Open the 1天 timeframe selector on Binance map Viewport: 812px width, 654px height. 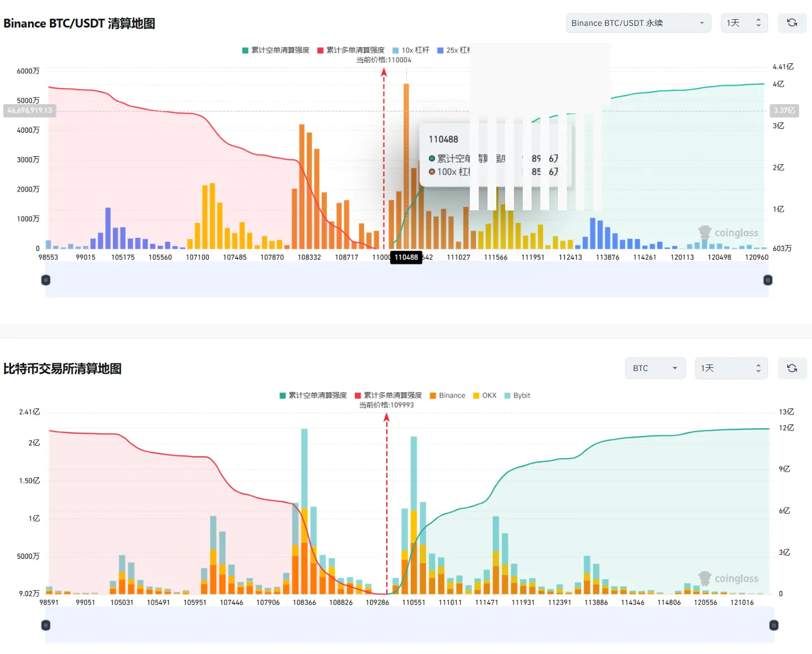coord(744,23)
